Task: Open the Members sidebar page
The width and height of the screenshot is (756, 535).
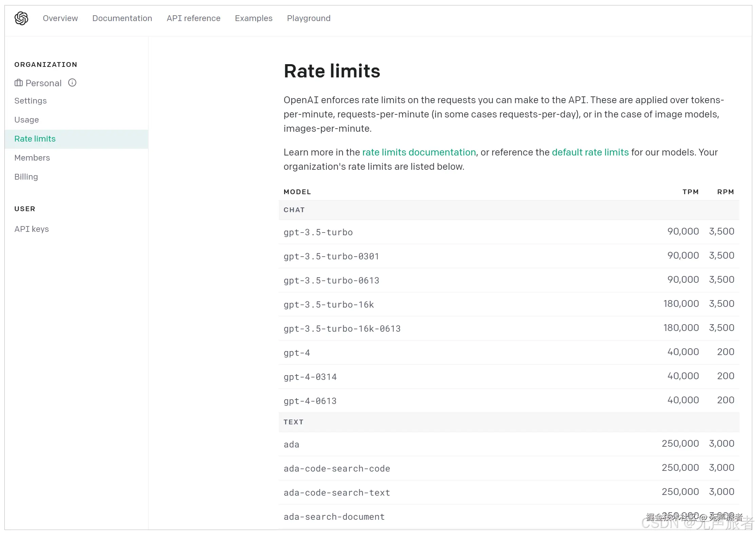Action: pyautogui.click(x=32, y=158)
